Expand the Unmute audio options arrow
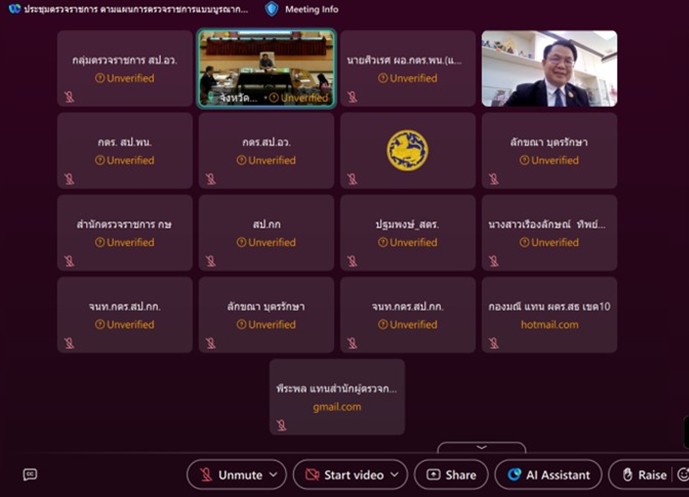This screenshot has width=689, height=497. [274, 475]
